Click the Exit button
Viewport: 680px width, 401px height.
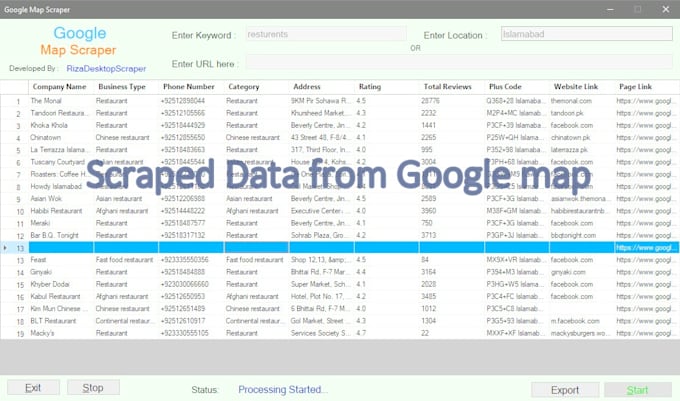[x=33, y=388]
